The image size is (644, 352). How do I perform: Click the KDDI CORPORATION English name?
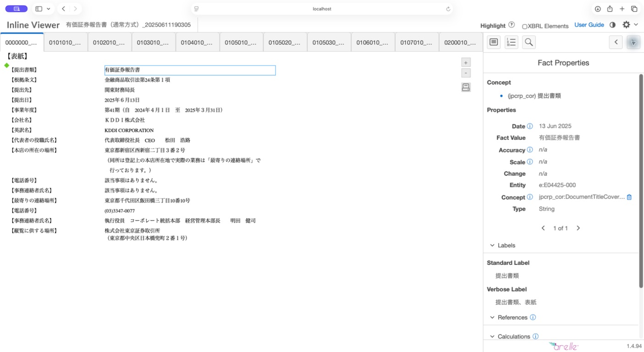point(129,130)
